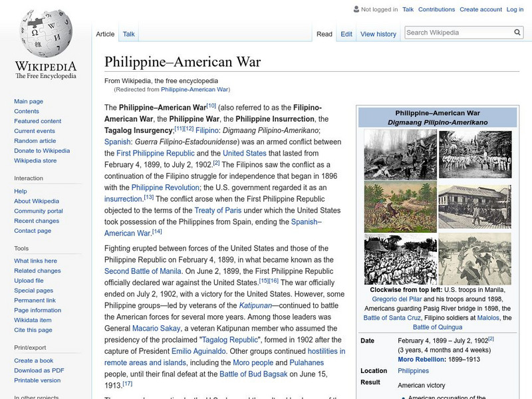Click the Create account link

click(481, 10)
